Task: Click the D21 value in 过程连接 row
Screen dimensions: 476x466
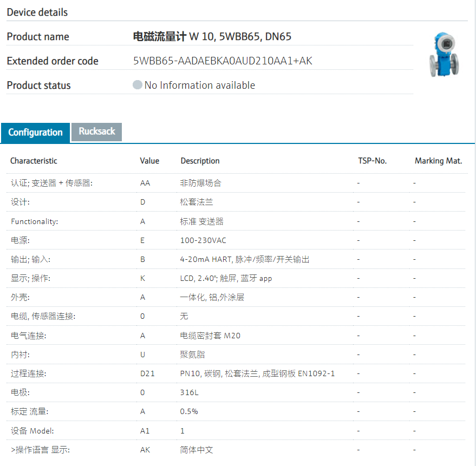Action: 147,373
